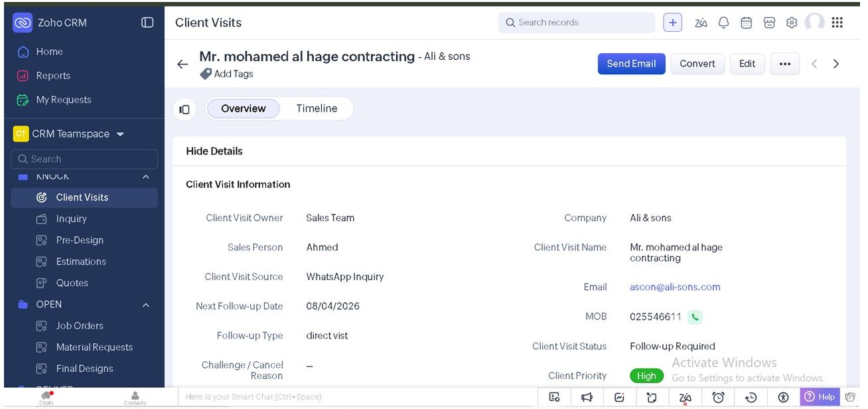Click Add Tags on the record
Screen dimensions: 868x409
click(226, 74)
